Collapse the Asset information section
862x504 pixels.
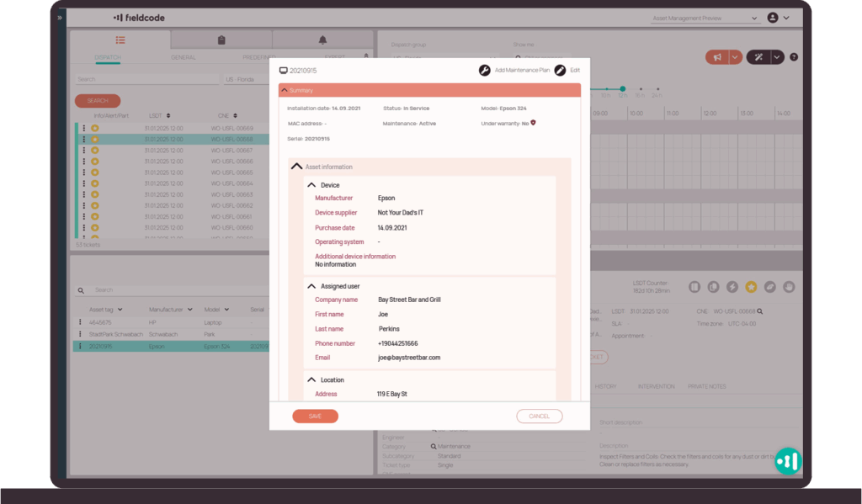pos(296,167)
